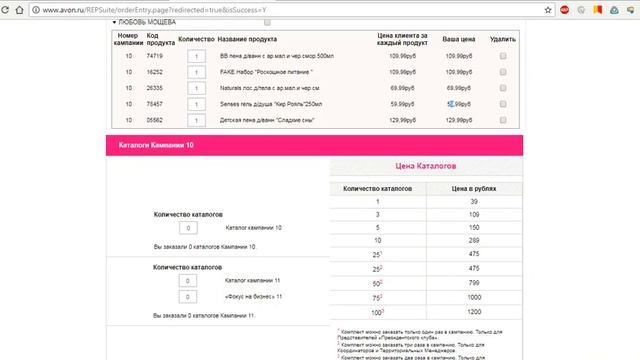Edit quantity field for Naturals row
The image size is (640, 360).
(x=196, y=88)
